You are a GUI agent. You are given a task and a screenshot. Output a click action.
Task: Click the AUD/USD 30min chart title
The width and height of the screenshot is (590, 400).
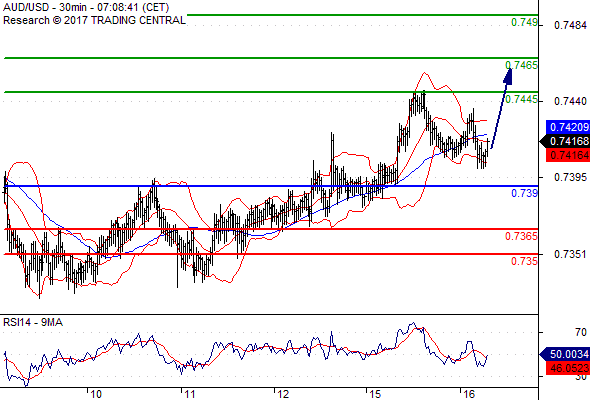(86, 7)
